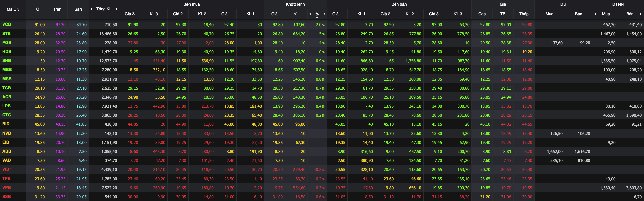Click the Bên mua Giá 3 header
Image resolution: width=644 pixels, height=201 pixels.
click(x=129, y=14)
